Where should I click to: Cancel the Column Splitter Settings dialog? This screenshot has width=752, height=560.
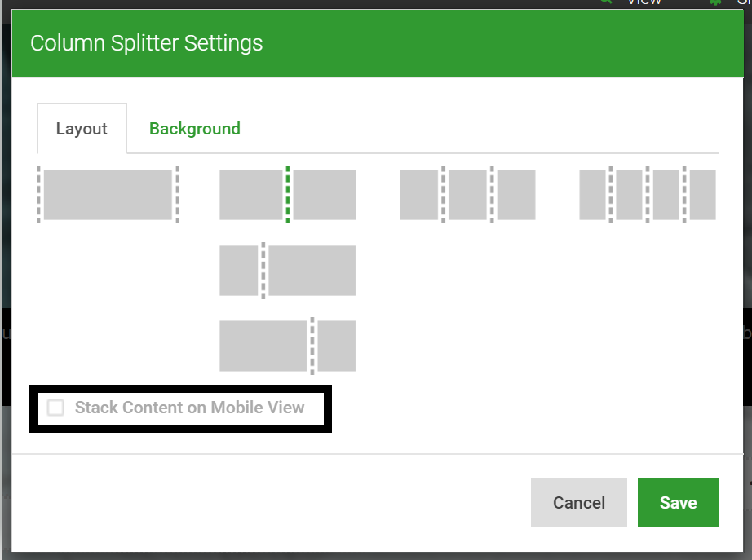coord(578,503)
